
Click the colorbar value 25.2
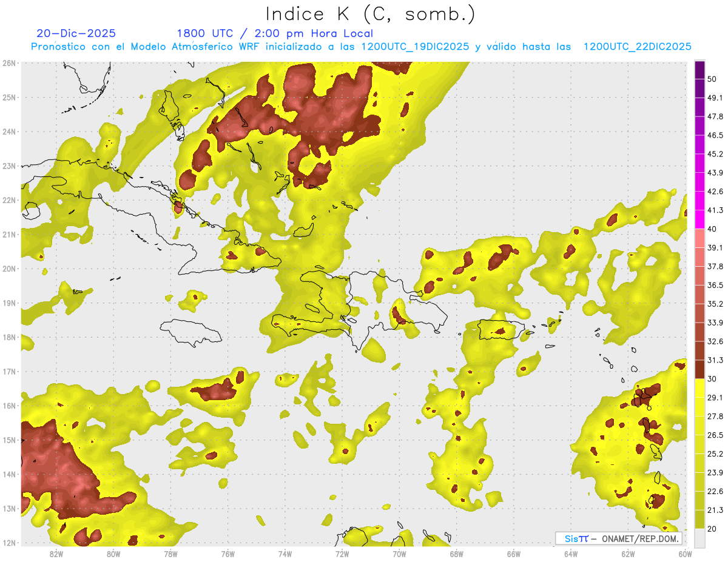[715, 454]
